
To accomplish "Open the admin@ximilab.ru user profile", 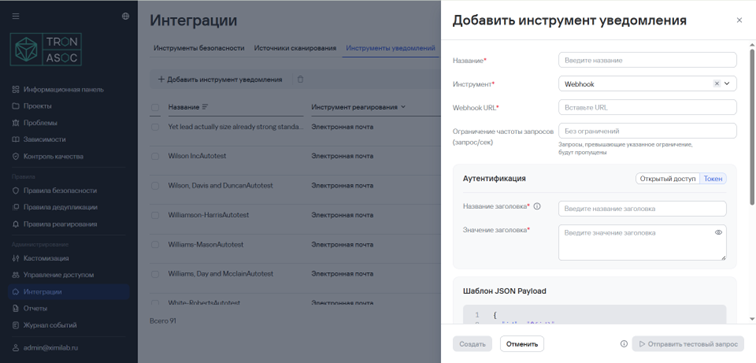I will click(51, 348).
